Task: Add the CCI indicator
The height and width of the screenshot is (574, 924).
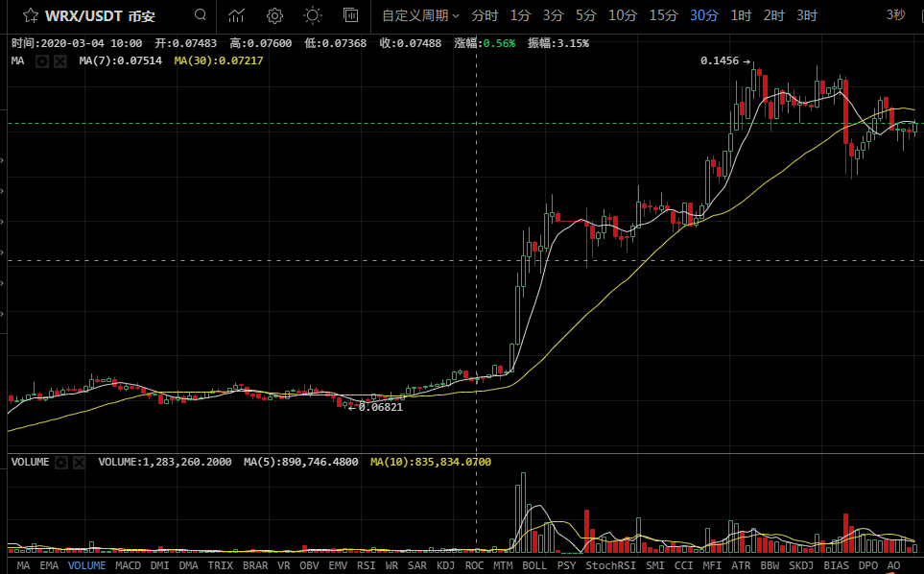Action: (x=683, y=565)
